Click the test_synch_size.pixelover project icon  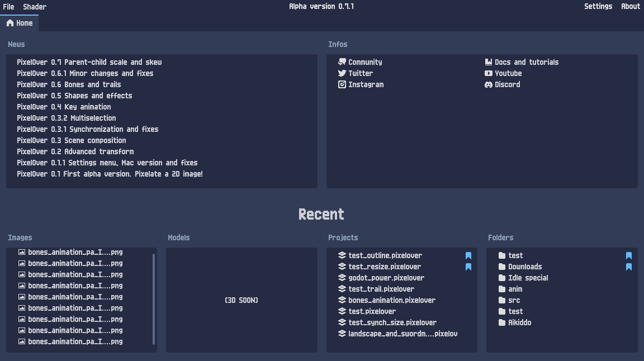pos(342,322)
